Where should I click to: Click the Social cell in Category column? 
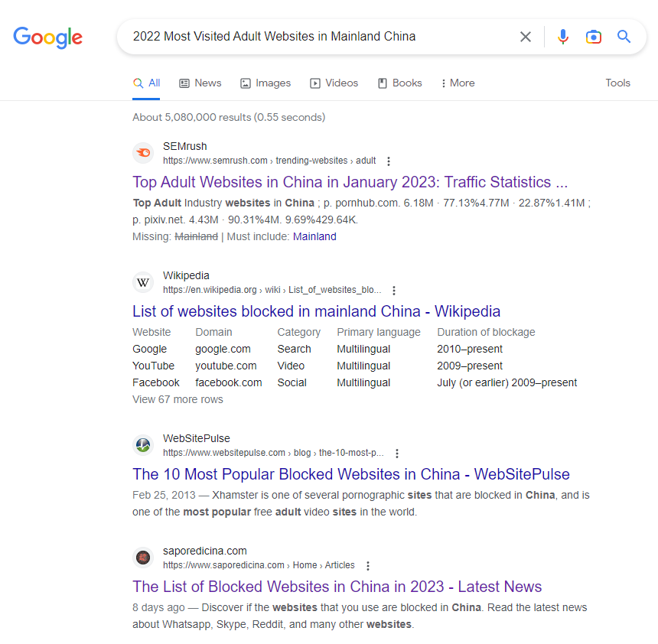(x=292, y=382)
